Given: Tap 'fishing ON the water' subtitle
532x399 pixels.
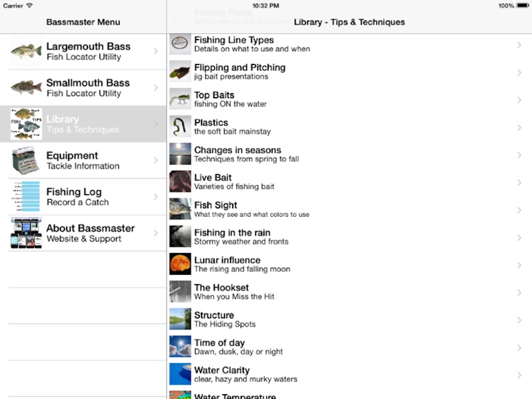Looking at the screenshot, I should [231, 104].
